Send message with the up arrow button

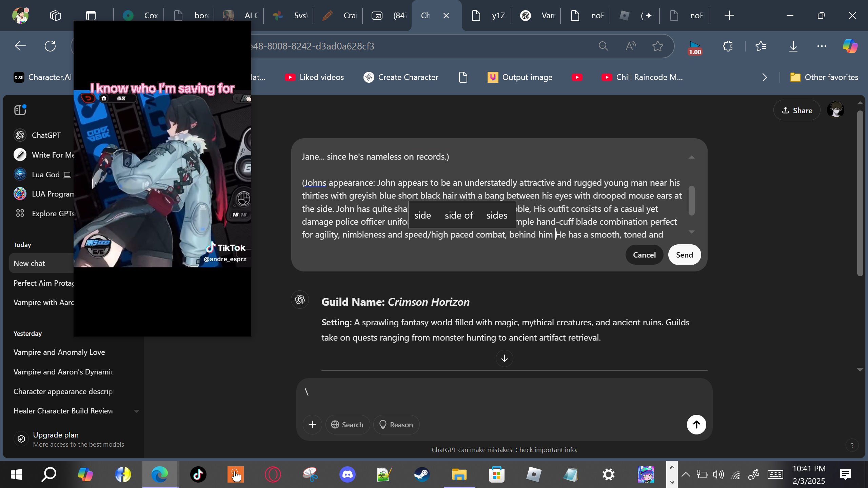(696, 424)
